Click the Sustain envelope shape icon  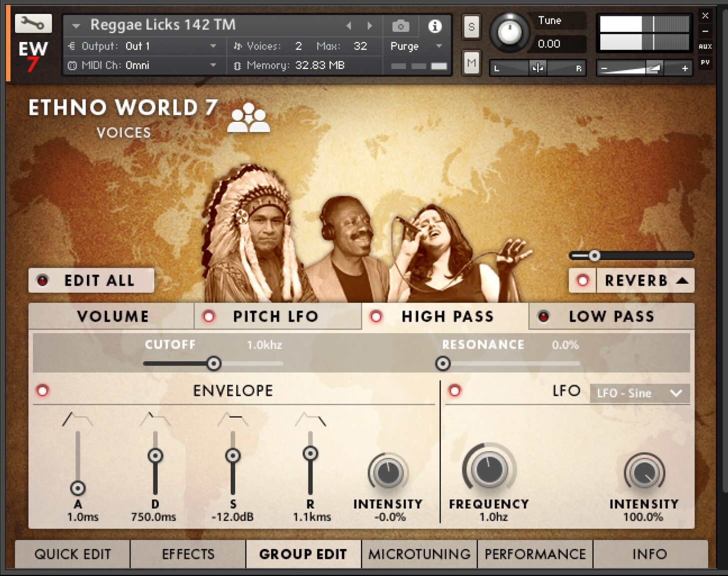click(233, 419)
